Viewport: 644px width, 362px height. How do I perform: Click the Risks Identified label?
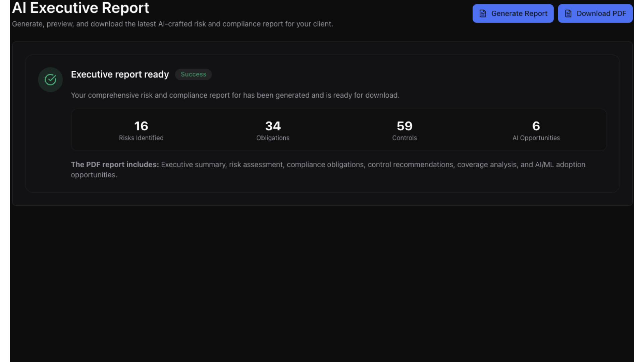coord(141,138)
